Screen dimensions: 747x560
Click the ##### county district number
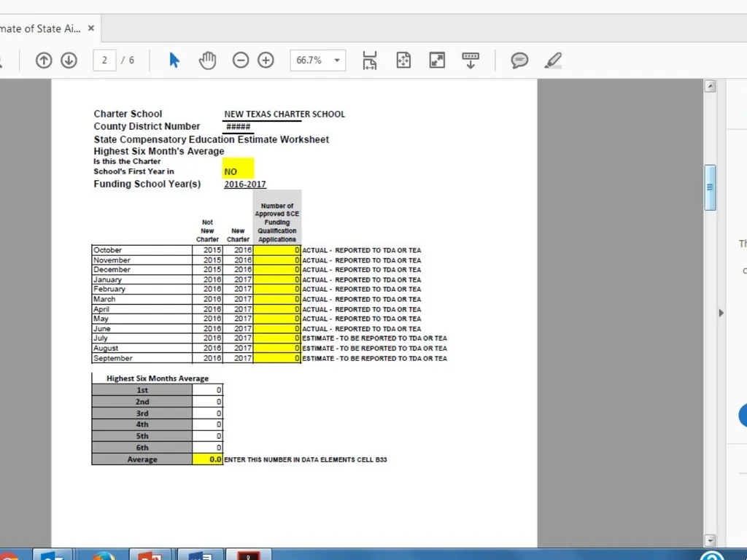click(x=239, y=127)
